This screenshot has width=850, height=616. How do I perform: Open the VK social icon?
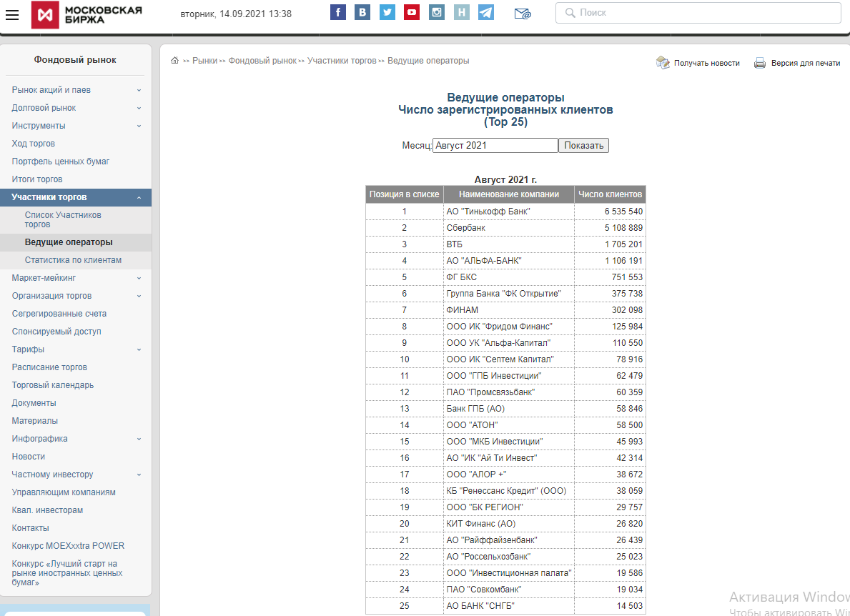tap(362, 12)
